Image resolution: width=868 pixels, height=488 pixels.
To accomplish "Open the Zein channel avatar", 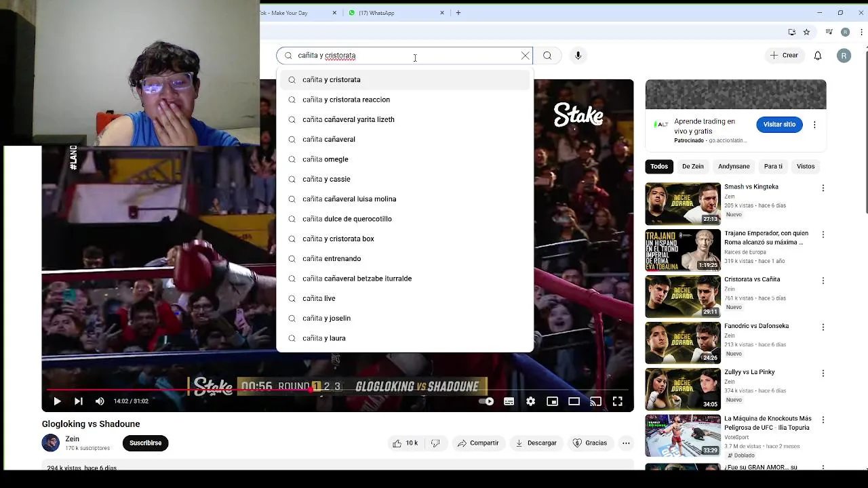I will pyautogui.click(x=51, y=443).
